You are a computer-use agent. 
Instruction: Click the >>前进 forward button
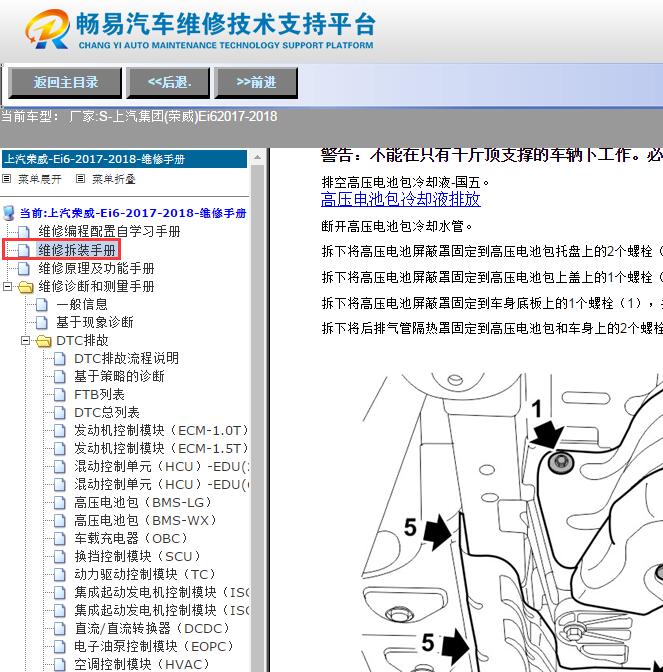pos(256,82)
